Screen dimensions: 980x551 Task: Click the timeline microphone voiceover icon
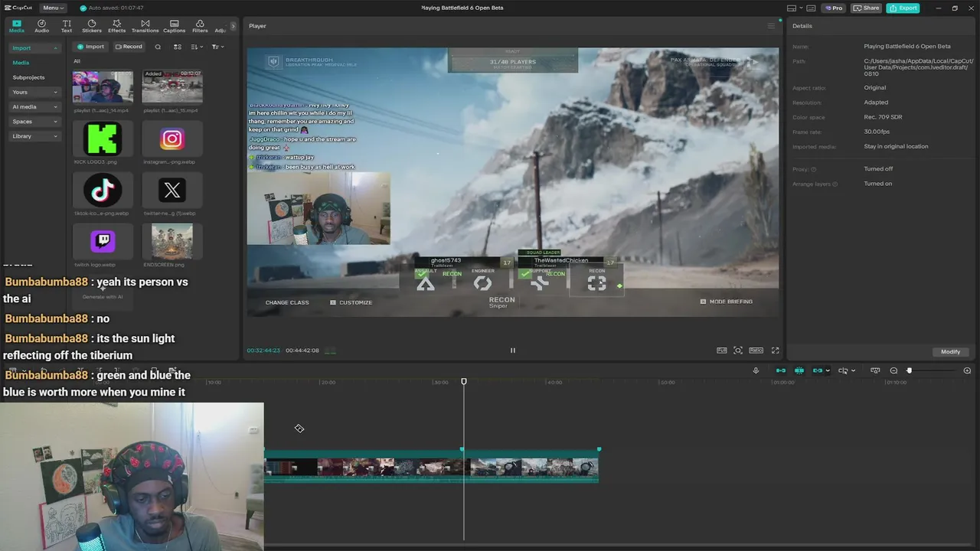click(x=756, y=370)
